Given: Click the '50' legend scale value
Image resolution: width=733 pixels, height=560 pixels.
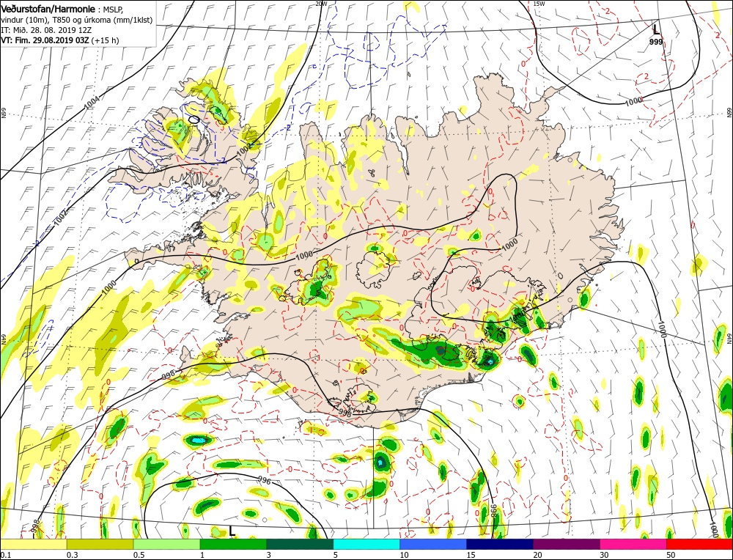Looking at the screenshot, I should point(669,554).
